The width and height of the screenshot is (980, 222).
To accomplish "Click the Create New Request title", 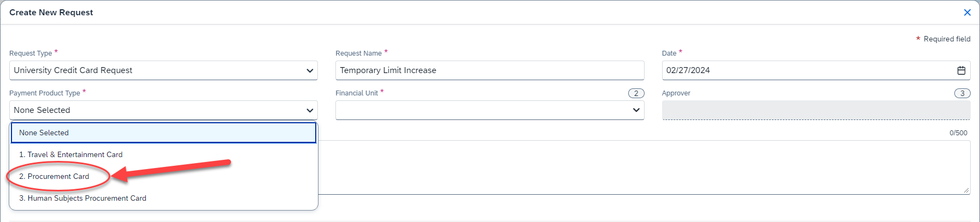I will [x=51, y=13].
